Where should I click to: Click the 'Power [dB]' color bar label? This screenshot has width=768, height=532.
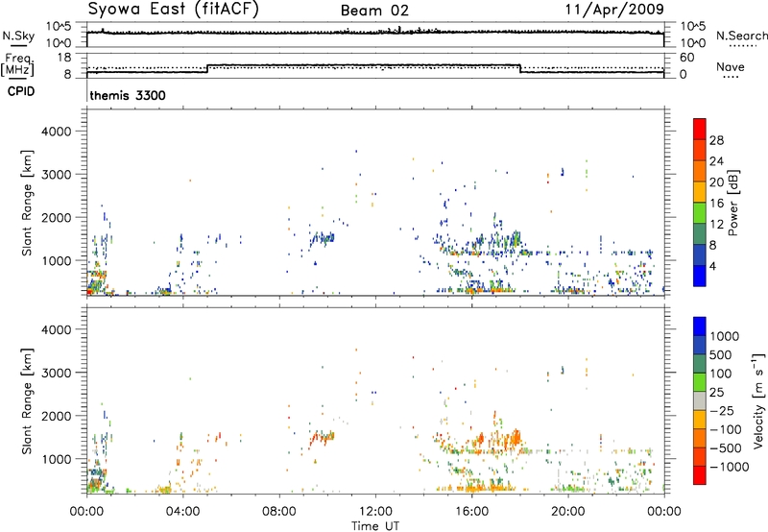click(x=733, y=203)
